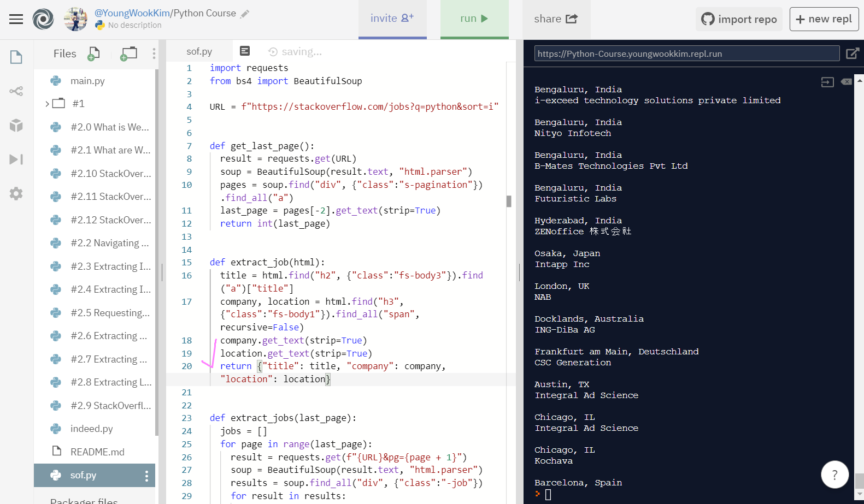The image size is (864, 504).
Task: Open the hamburger main menu
Action: click(x=16, y=19)
